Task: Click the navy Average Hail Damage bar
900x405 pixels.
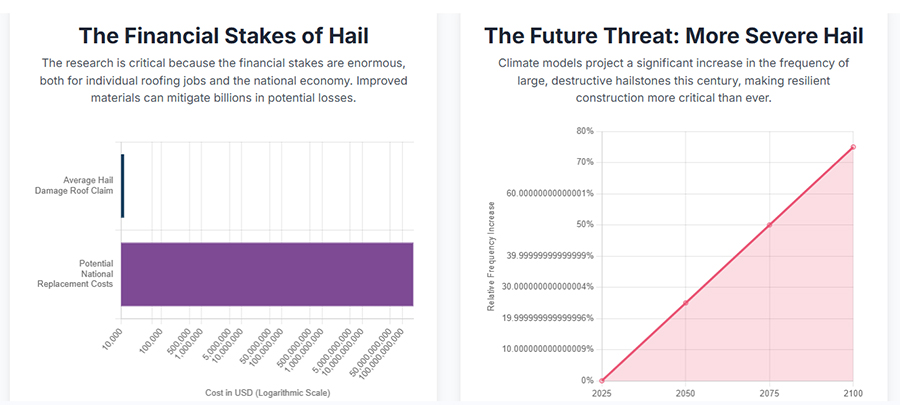Action: 122,186
